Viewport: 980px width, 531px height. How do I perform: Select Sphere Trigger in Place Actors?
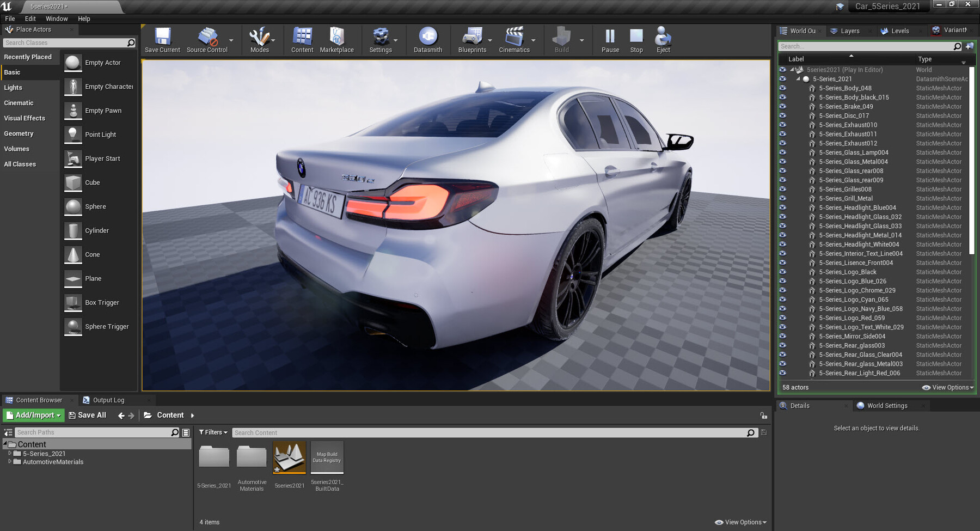(99, 326)
